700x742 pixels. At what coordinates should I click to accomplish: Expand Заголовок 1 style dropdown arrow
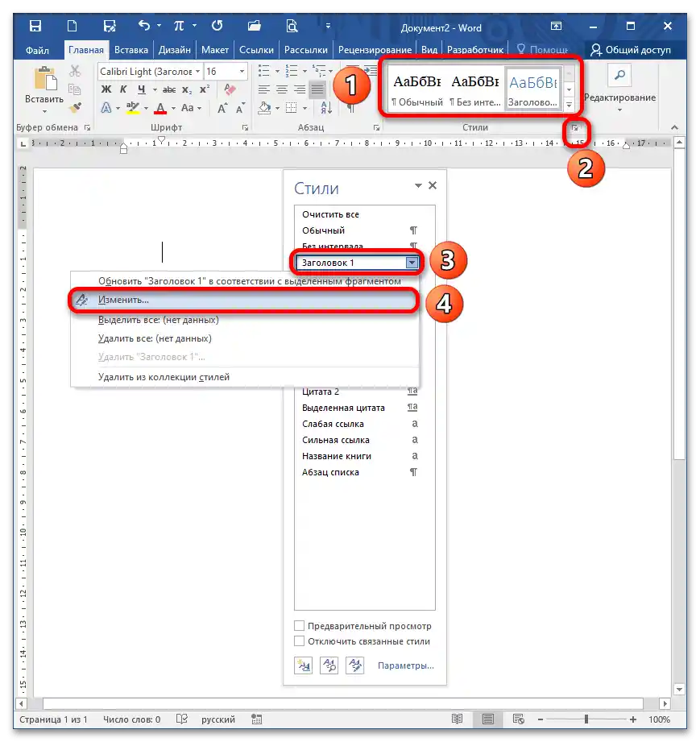pyautogui.click(x=412, y=263)
